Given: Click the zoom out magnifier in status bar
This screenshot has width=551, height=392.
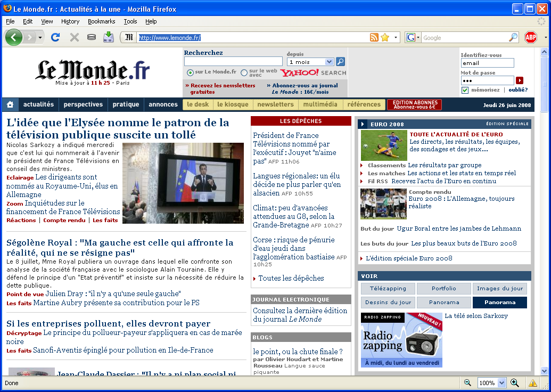Looking at the screenshot, I should (467, 383).
